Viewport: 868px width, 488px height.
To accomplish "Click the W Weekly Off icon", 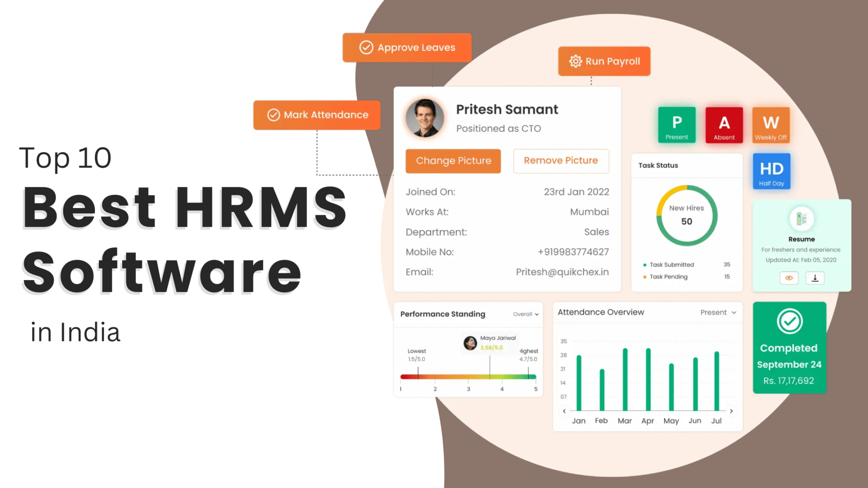I will point(771,125).
